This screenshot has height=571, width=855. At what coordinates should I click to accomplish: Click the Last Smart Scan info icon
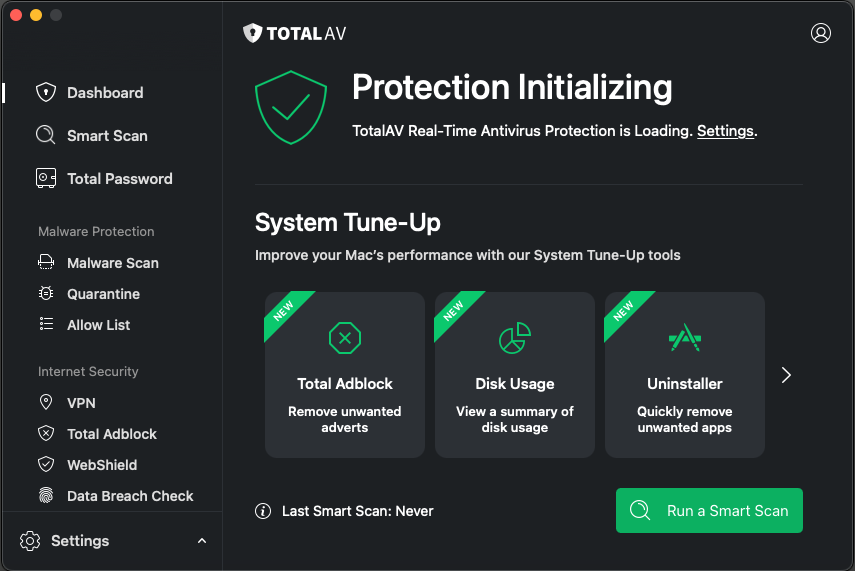[x=263, y=511]
